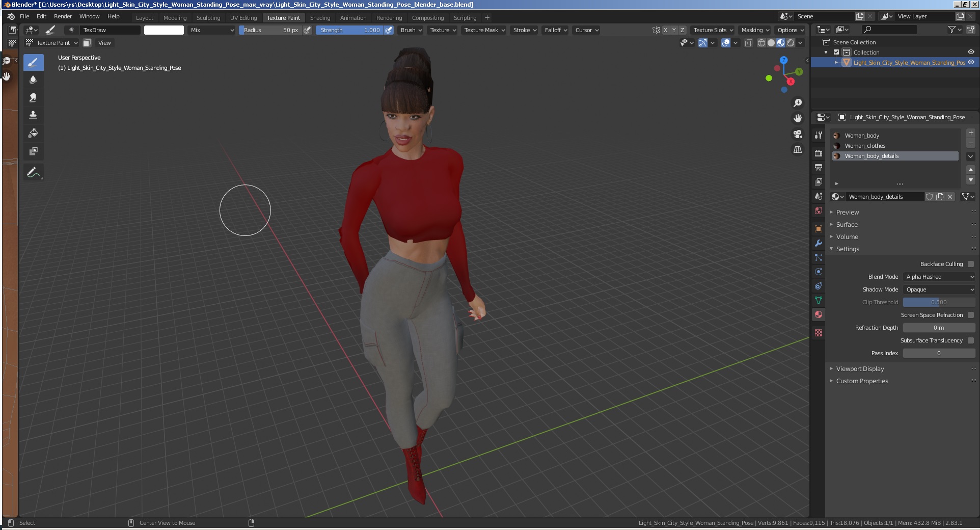Select the Annotate tool
The image size is (980, 530).
tap(33, 172)
